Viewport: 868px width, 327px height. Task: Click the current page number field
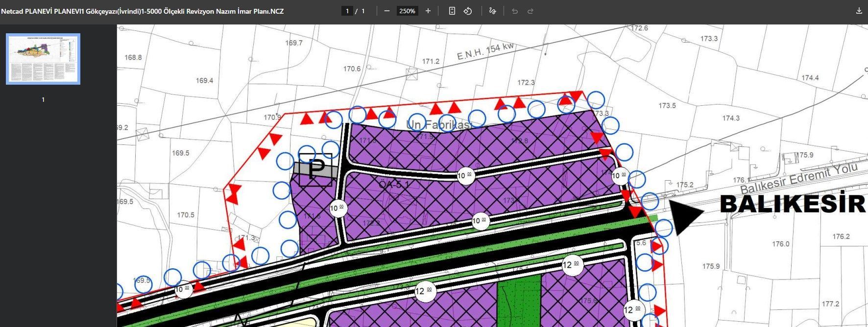(347, 11)
